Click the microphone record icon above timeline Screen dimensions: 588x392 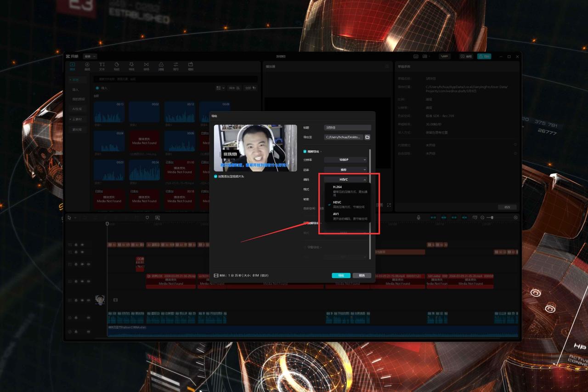point(418,217)
